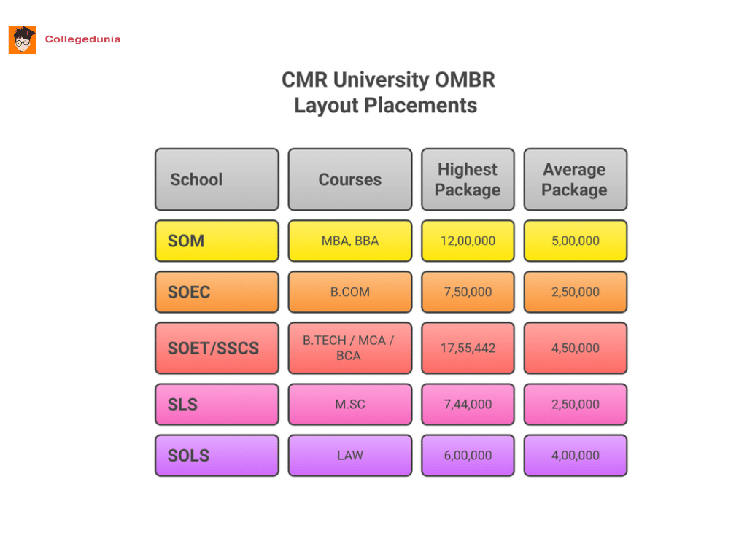Click the Average Package header cell
The image size is (747, 560).
575,179
